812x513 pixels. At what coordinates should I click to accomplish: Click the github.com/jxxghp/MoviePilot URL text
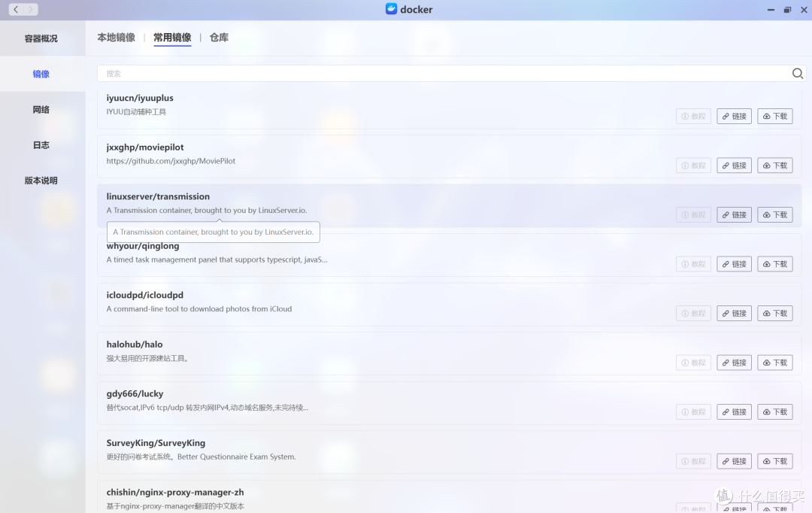pos(171,161)
